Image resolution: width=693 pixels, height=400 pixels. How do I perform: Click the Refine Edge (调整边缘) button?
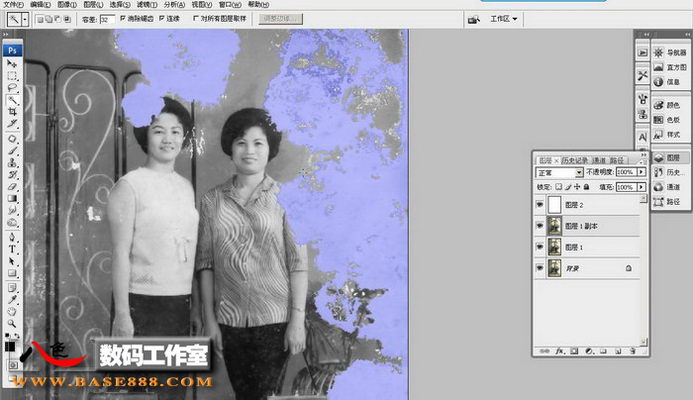[x=280, y=19]
